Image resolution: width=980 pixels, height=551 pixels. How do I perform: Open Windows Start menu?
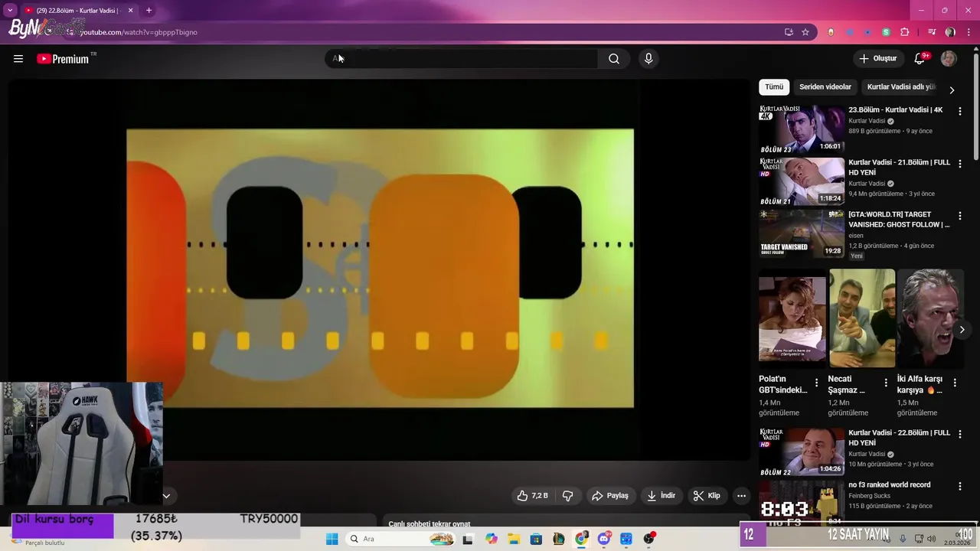[332, 539]
